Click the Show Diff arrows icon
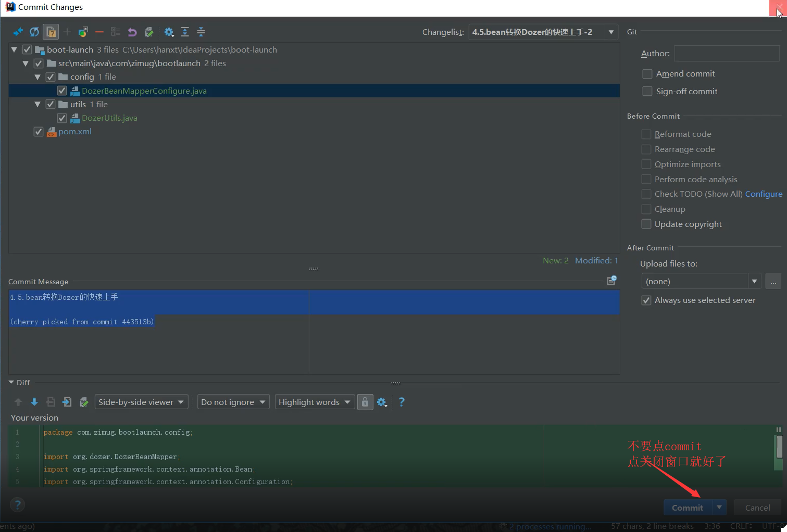Image resolution: width=787 pixels, height=532 pixels. click(18, 32)
